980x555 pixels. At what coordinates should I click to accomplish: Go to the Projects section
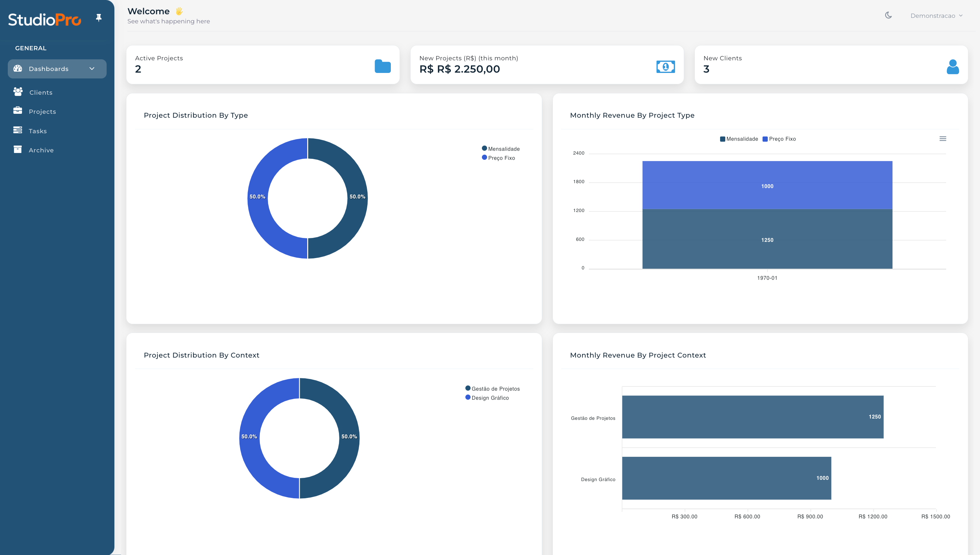tap(42, 112)
